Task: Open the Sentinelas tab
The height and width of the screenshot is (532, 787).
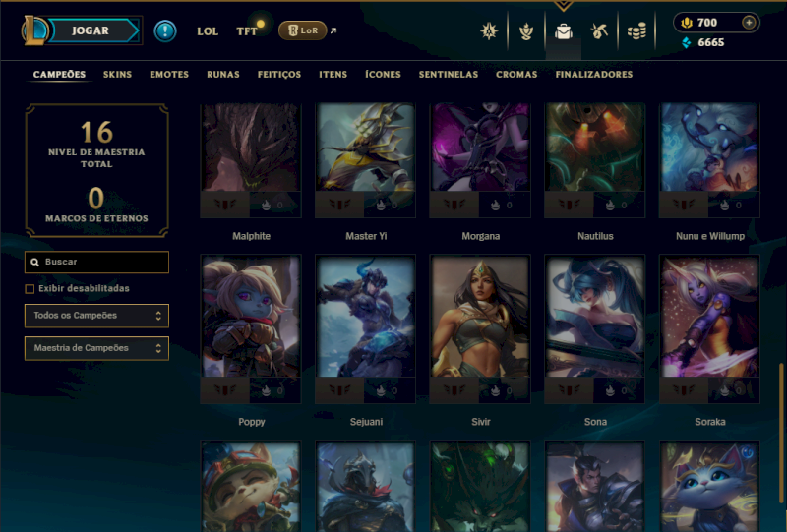Action: pyautogui.click(x=449, y=75)
